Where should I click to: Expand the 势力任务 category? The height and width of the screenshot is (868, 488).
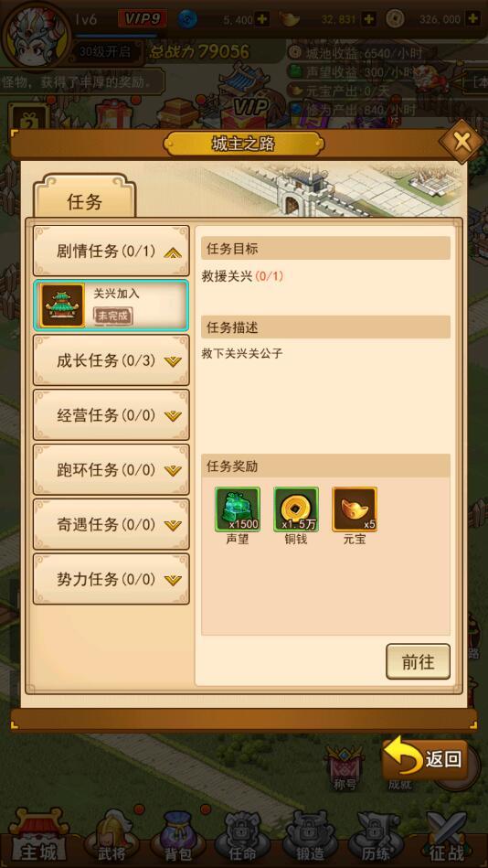point(111,580)
